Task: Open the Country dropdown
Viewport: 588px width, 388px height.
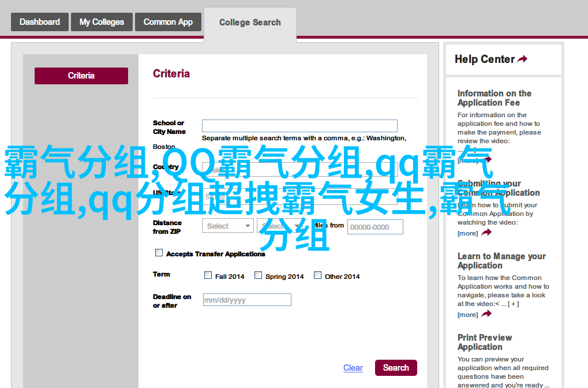Action: click(299, 170)
